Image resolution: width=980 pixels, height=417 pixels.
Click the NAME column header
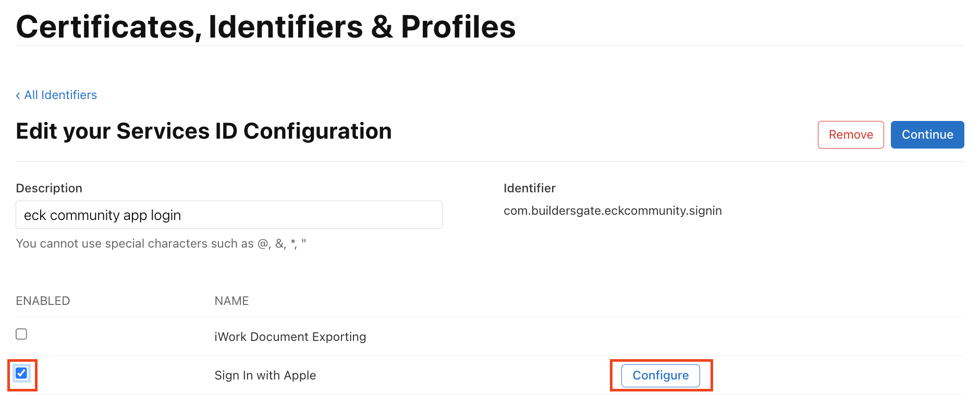[231, 300]
